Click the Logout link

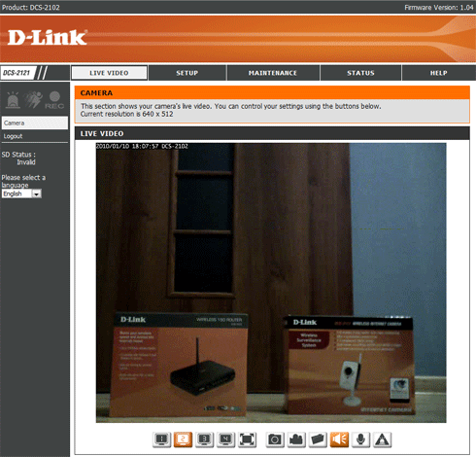pos(13,136)
